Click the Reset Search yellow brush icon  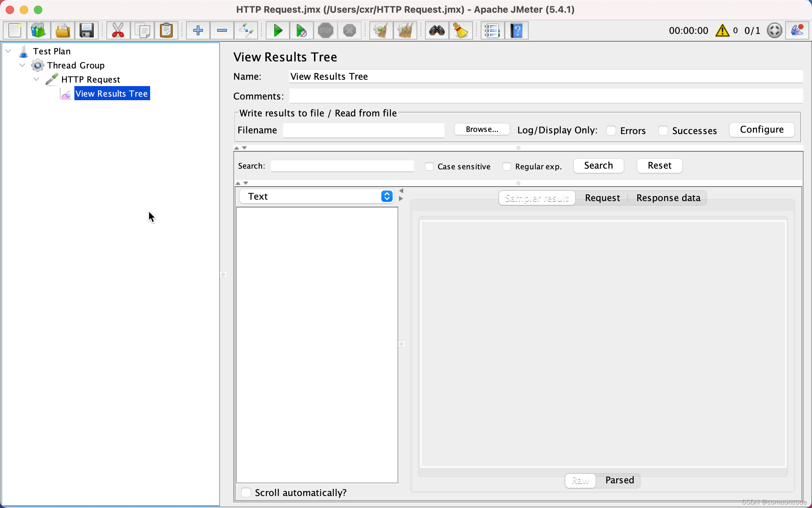click(461, 30)
